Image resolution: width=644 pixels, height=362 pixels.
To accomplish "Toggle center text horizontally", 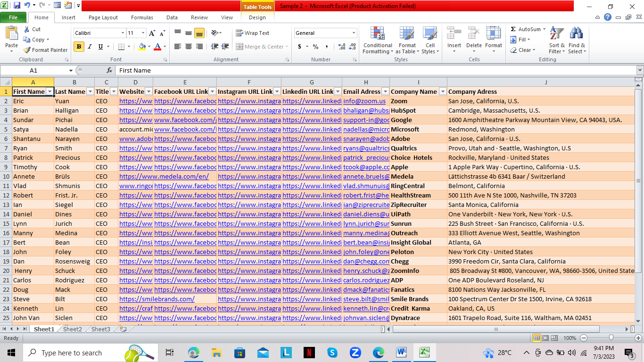I will pos(188,47).
